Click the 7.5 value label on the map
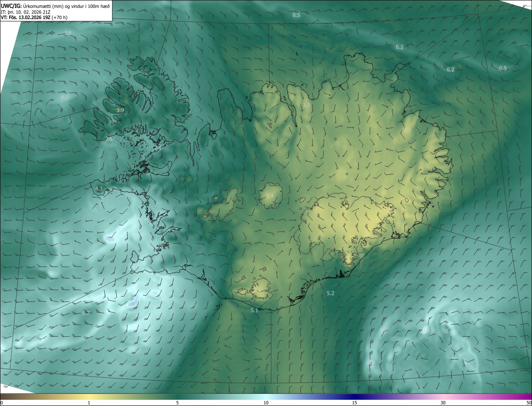 (x=109, y=139)
